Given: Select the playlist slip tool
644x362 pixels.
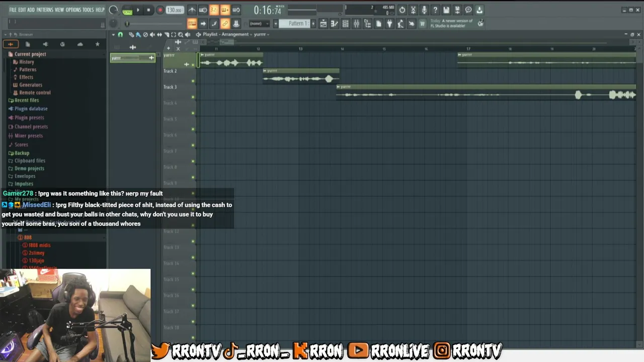Looking at the screenshot, I should coord(159,35).
